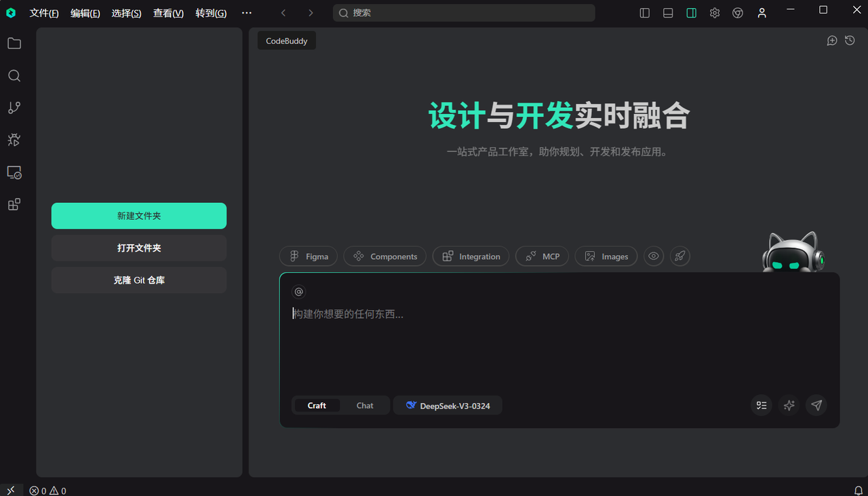The height and width of the screenshot is (496, 868).
Task: Click the 搜索 command search box
Action: click(x=464, y=13)
